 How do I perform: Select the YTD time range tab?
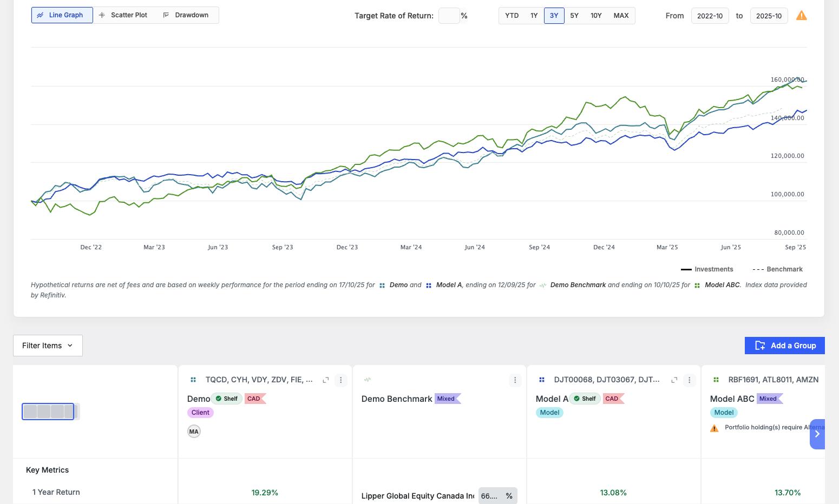512,16
